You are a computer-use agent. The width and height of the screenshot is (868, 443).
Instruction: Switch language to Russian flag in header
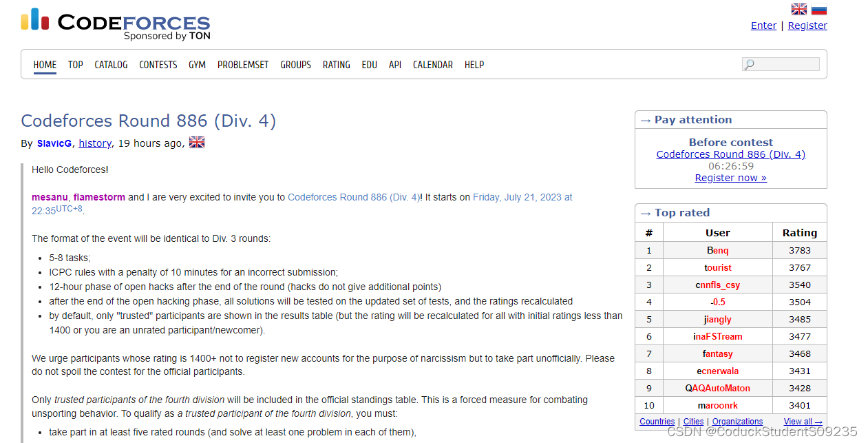click(x=819, y=9)
